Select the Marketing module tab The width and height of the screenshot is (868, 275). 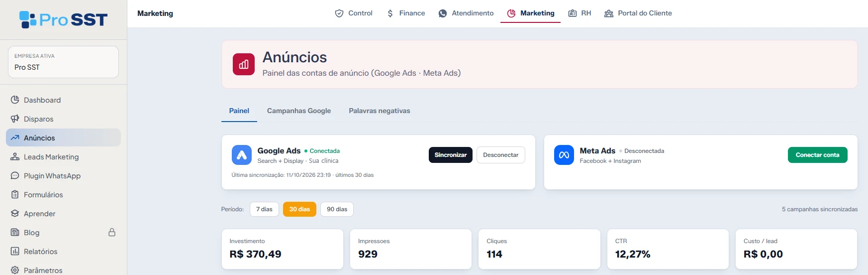click(530, 13)
